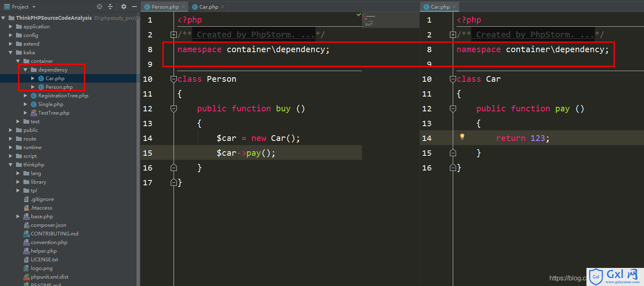Click 'namespace container\dependency;' in Person.php
Image resolution: width=644 pixels, height=286 pixels.
(253, 50)
